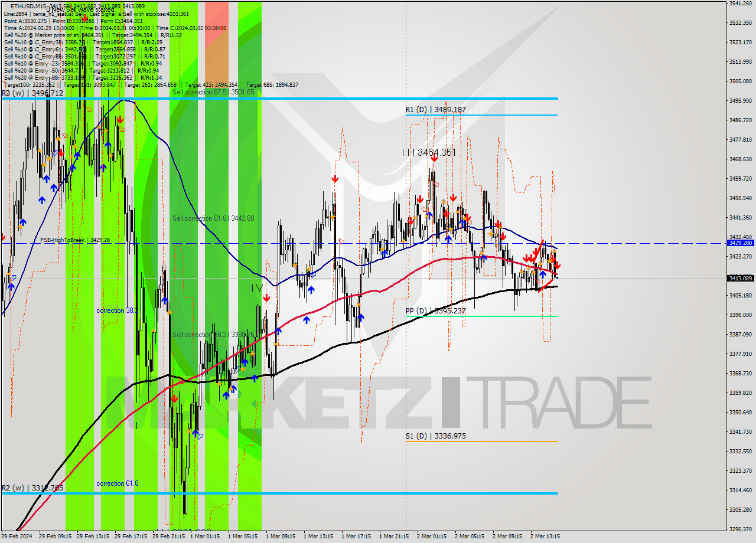Click the 'FSB-HighToBreak | 3429.28' label
This screenshot has height=543, width=756.
click(76, 240)
